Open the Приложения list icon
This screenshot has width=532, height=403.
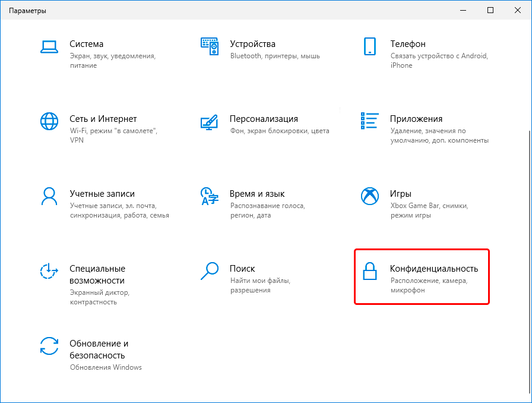pyautogui.click(x=369, y=121)
